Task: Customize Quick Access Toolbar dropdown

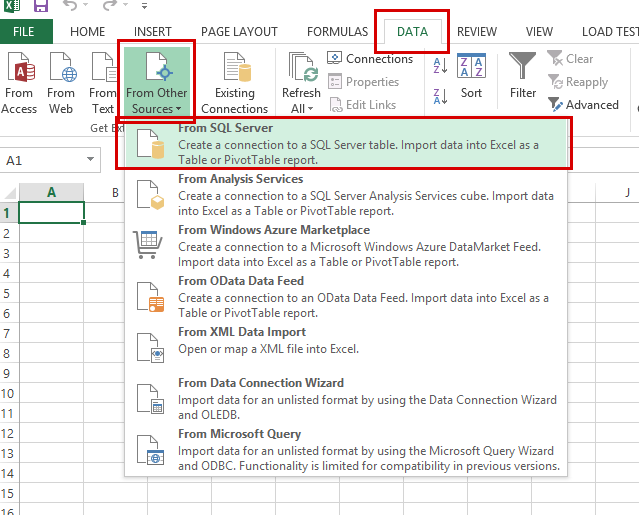Action: 144,6
